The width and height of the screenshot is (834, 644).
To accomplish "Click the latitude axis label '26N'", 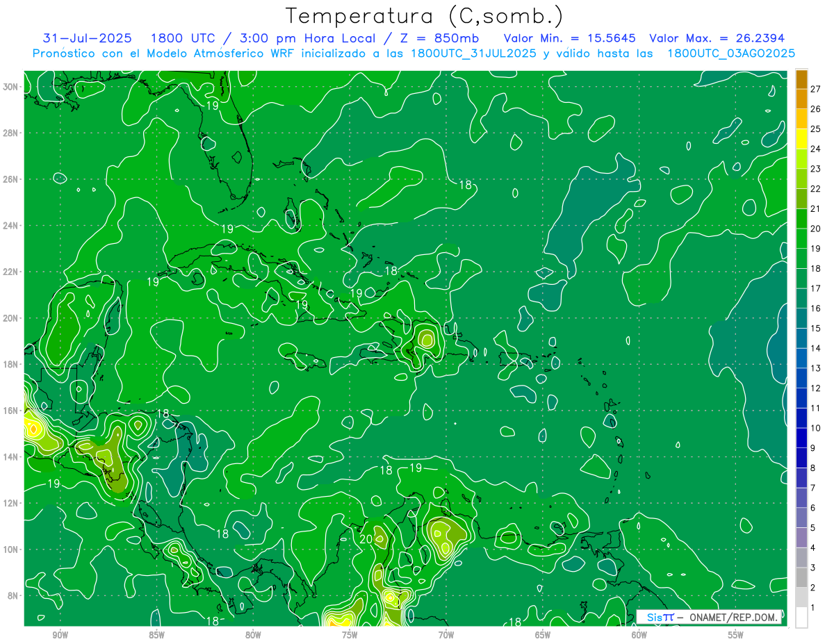I will click(10, 179).
